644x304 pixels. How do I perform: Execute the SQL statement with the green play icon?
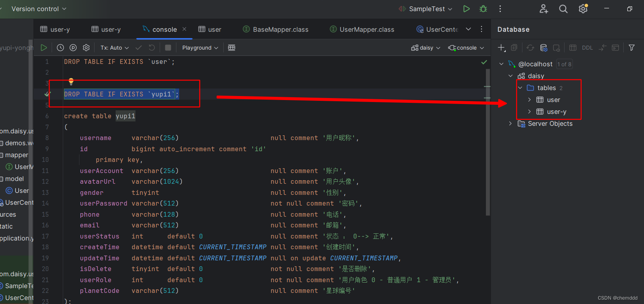point(44,48)
